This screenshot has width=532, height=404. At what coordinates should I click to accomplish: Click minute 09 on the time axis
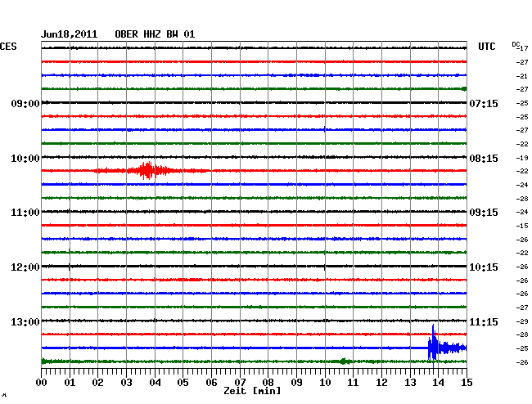(296, 383)
